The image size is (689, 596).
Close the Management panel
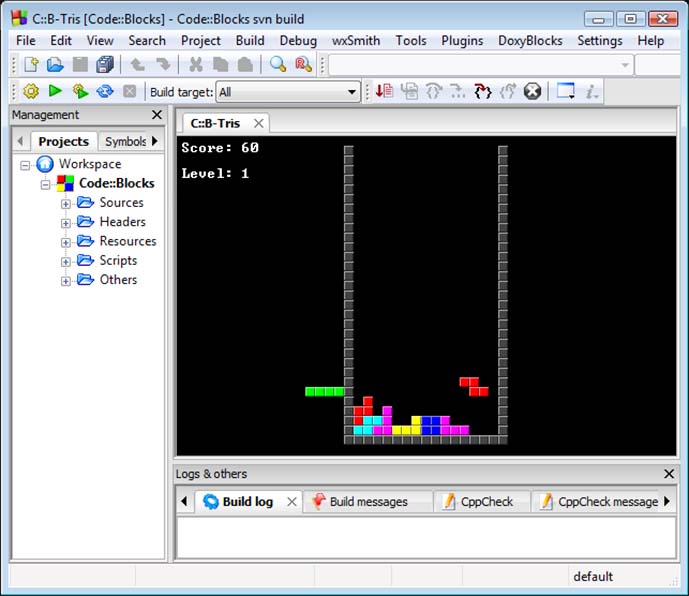click(157, 115)
